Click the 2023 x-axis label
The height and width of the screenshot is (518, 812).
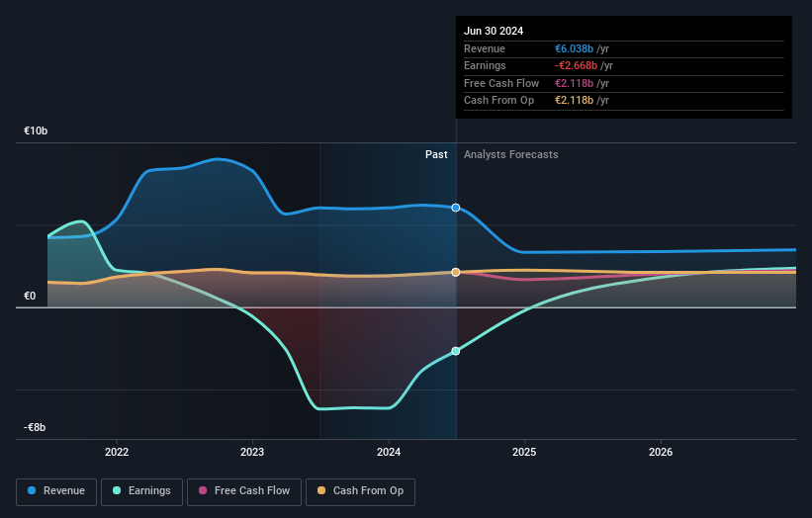point(252,452)
